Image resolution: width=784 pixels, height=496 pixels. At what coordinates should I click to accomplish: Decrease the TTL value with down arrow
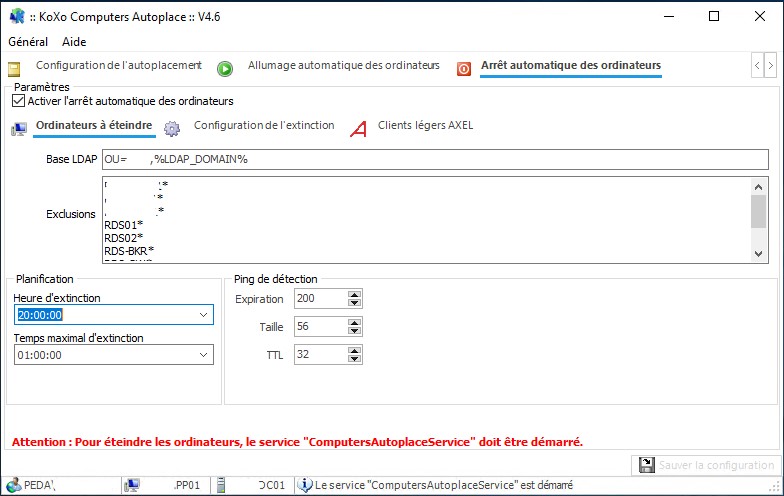354,358
